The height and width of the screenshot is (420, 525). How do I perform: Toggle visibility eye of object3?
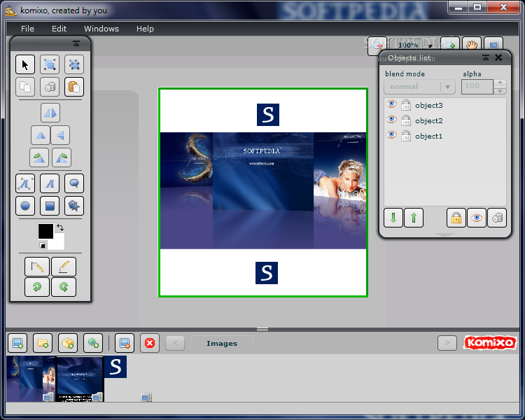tap(391, 104)
